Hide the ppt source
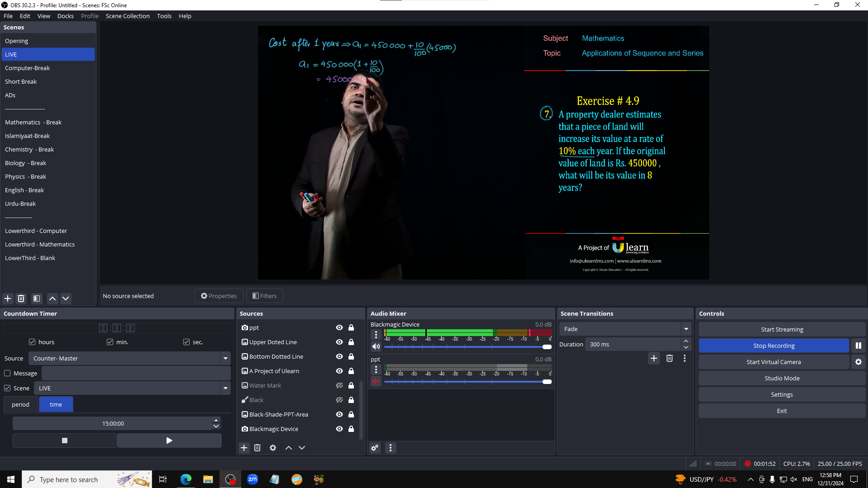Viewport: 868px width, 488px height. (x=339, y=327)
